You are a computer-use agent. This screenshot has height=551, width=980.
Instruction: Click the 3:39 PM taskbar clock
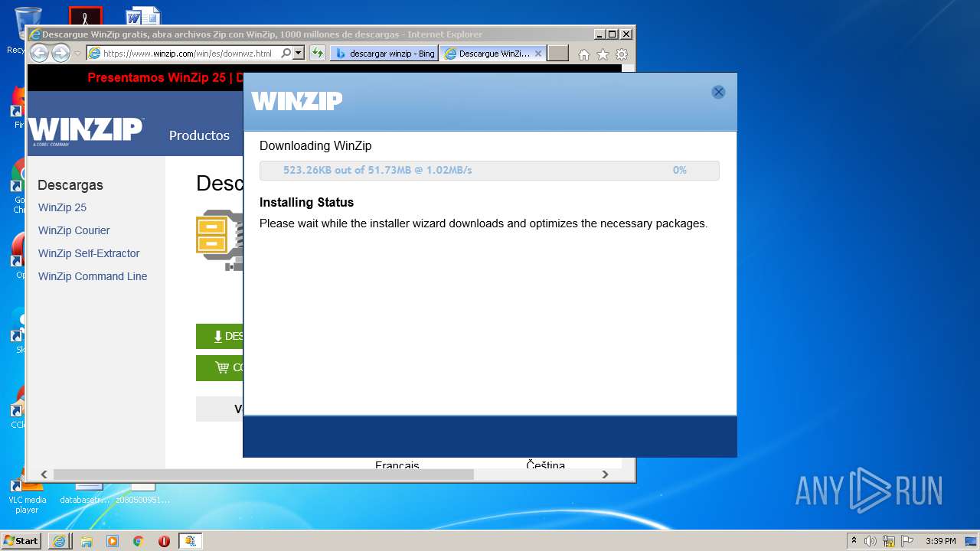940,541
